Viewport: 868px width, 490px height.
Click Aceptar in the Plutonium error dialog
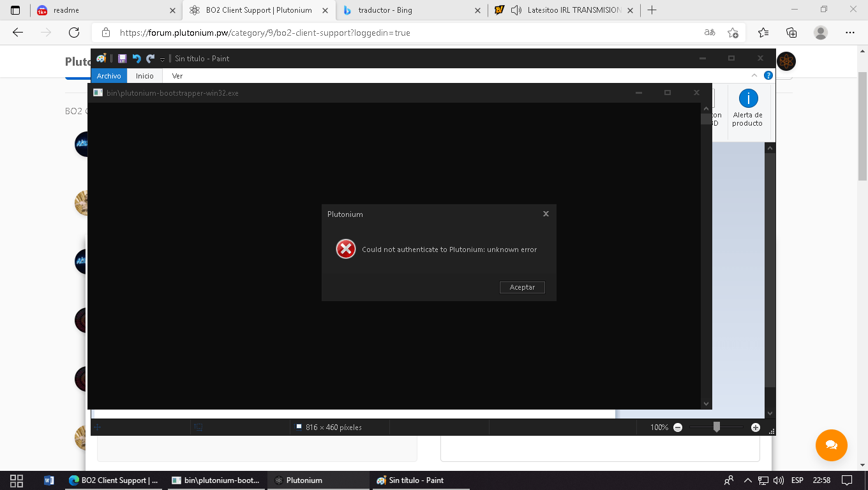coord(522,287)
